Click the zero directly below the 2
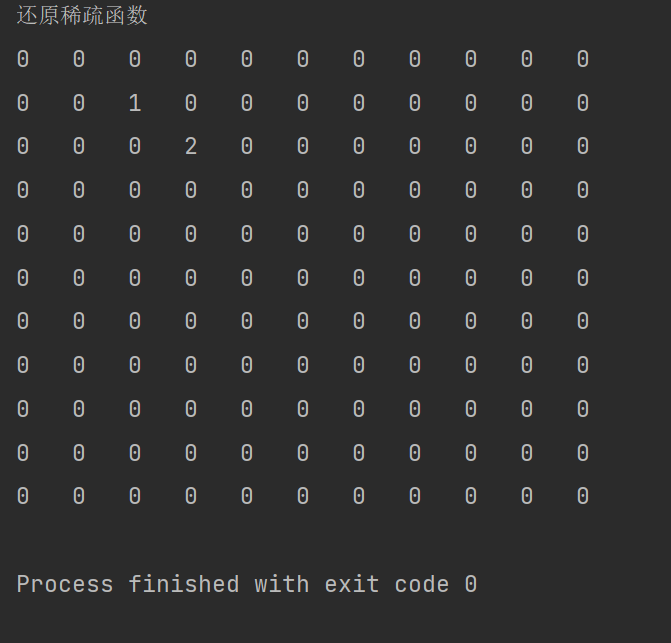The image size is (671, 643). [x=191, y=191]
